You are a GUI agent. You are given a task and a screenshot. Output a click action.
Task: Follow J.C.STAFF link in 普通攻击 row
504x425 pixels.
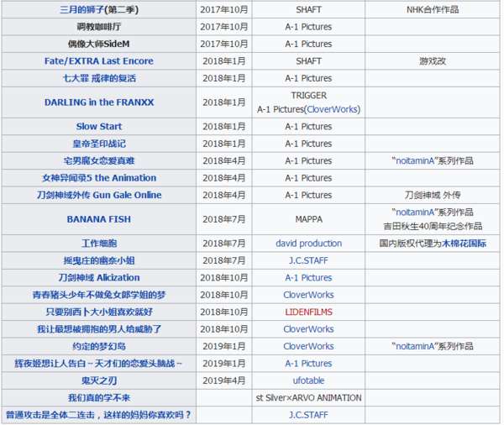(308, 415)
